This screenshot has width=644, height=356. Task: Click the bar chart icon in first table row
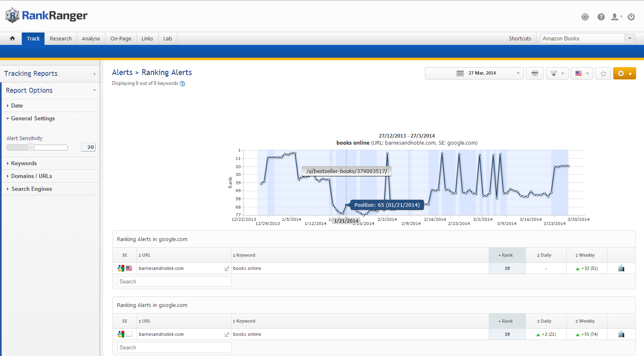point(621,268)
